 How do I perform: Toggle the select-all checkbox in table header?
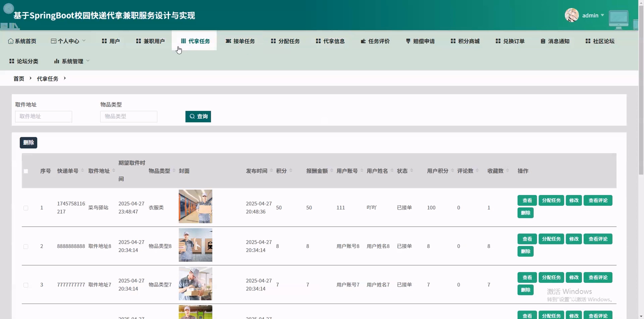coord(26,171)
